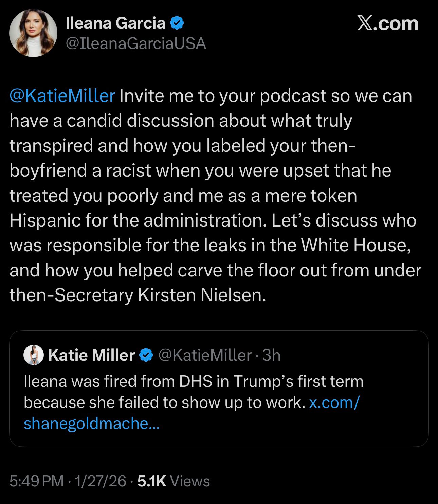
Task: Click Katie Miller's blue verified badge
Action: coord(146,355)
